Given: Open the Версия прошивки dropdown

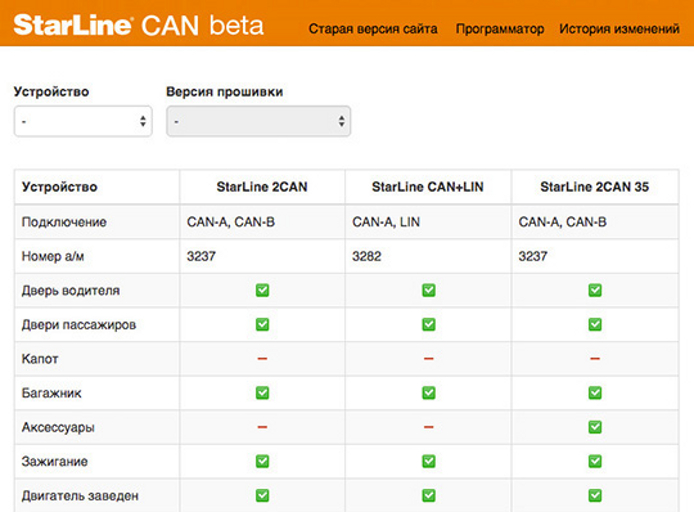Looking at the screenshot, I should pyautogui.click(x=258, y=121).
